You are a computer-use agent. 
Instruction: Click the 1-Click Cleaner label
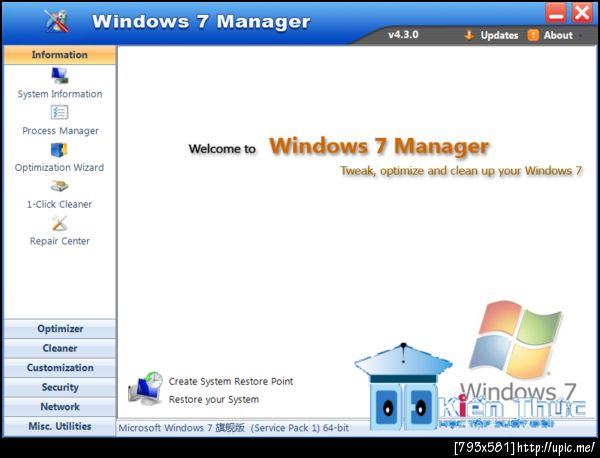tap(59, 204)
